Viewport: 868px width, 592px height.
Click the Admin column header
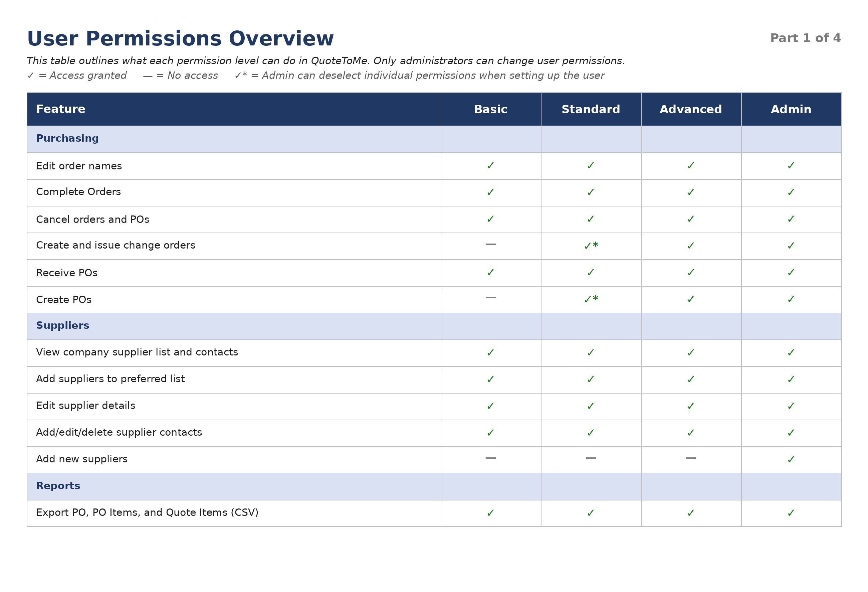tap(791, 109)
